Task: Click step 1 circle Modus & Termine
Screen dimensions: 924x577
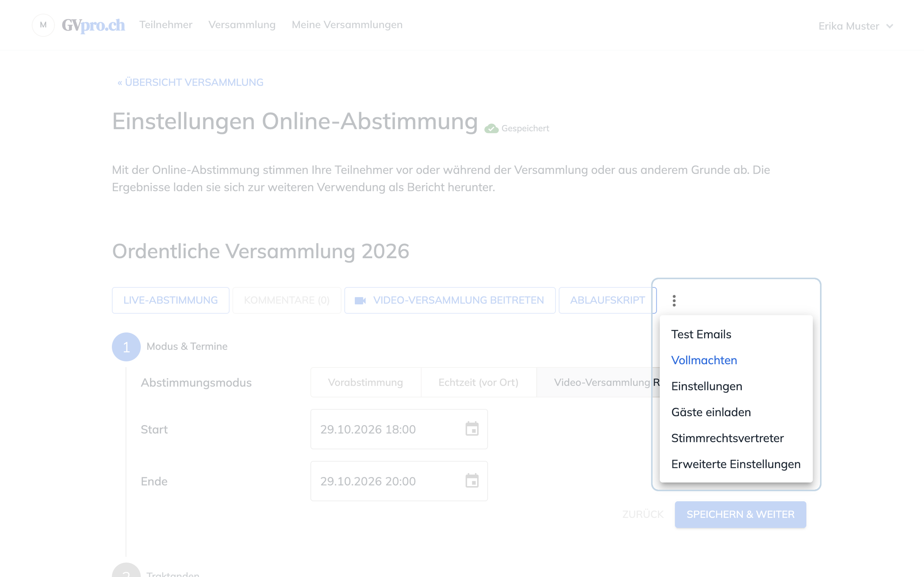Action: [x=126, y=346]
